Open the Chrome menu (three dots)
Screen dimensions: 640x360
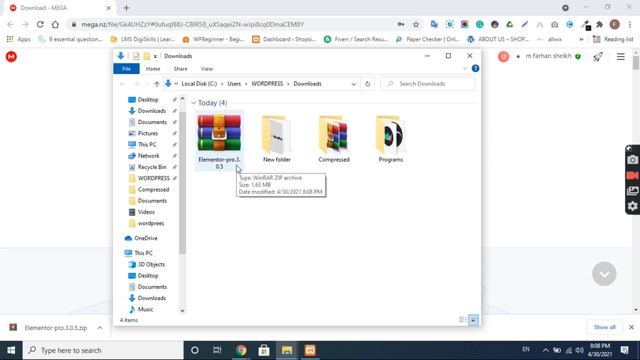[x=629, y=24]
